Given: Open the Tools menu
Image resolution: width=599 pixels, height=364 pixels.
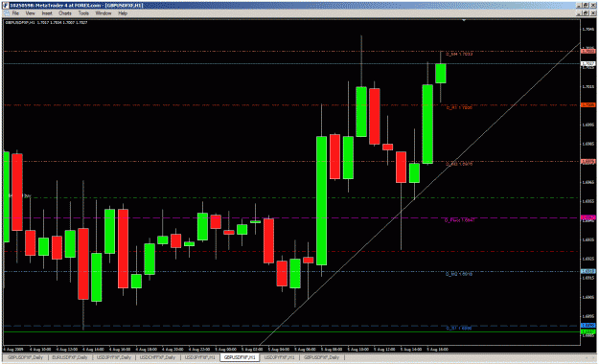Looking at the screenshot, I should pyautogui.click(x=83, y=13).
